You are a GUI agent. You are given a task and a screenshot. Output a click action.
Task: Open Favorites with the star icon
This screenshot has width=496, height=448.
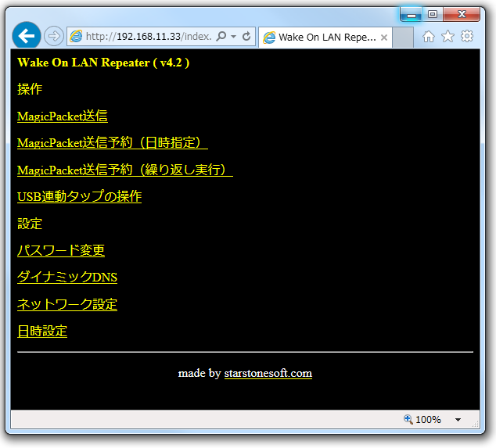(x=448, y=37)
